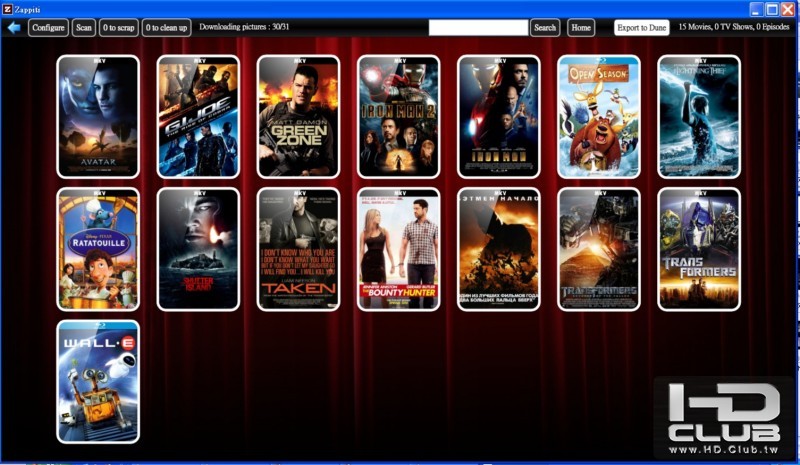This screenshot has width=800, height=465.
Task: Select the Taken movie poster
Action: (x=298, y=250)
